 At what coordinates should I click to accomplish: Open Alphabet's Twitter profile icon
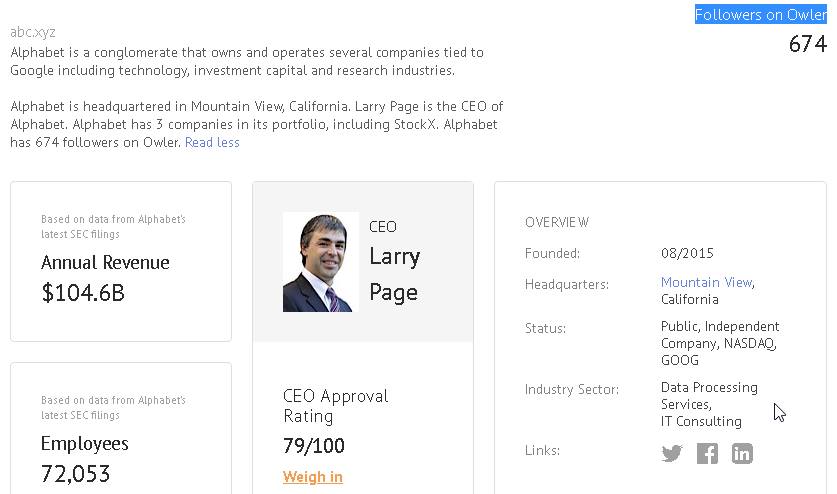click(672, 453)
